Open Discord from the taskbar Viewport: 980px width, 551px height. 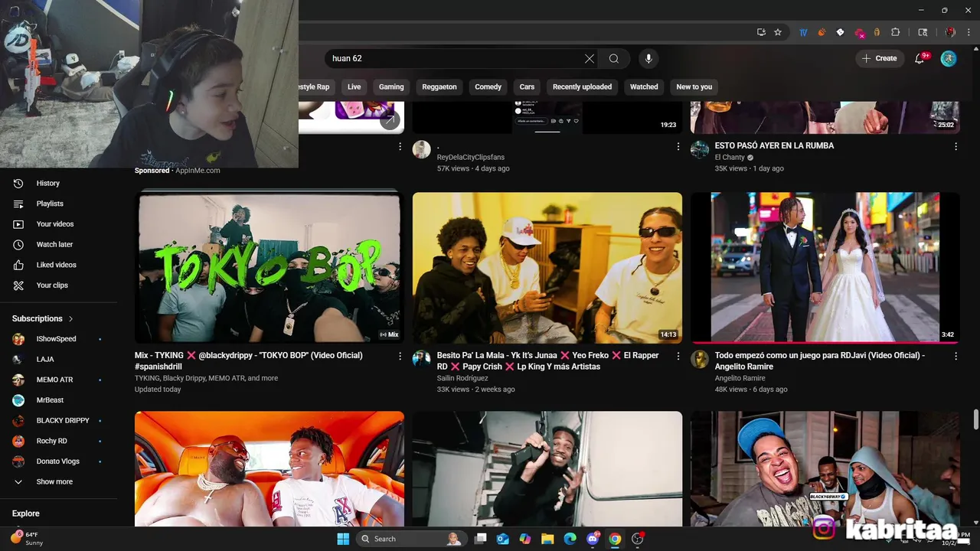(x=593, y=539)
